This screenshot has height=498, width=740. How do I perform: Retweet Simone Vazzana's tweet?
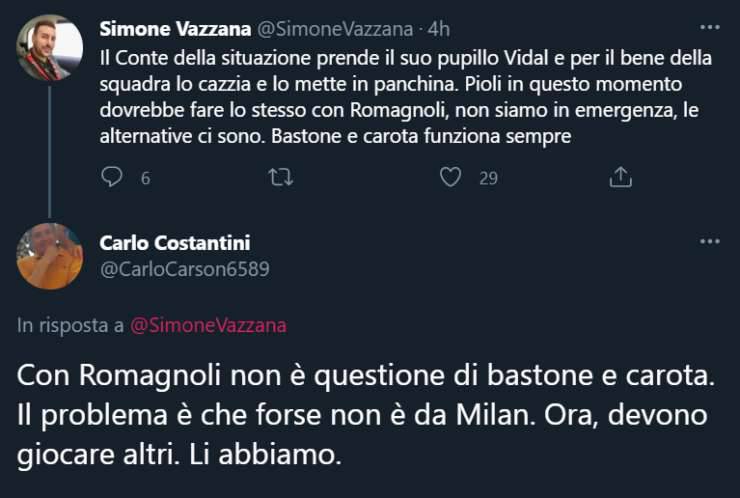282,177
